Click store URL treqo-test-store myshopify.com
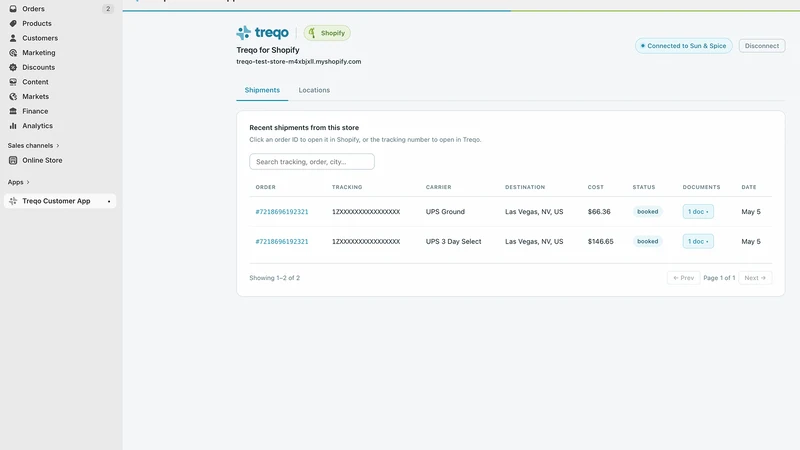Screen dimensions: 800x450 point(298,62)
